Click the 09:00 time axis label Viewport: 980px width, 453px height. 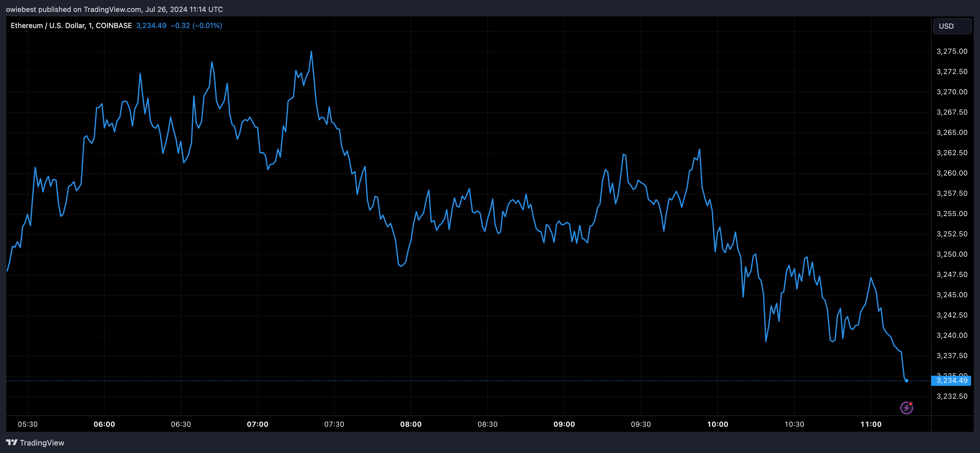pos(564,424)
